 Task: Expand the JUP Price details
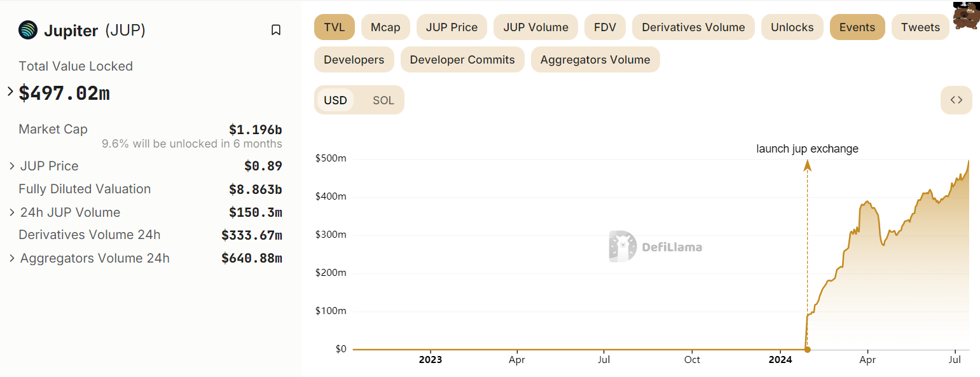pos(12,166)
